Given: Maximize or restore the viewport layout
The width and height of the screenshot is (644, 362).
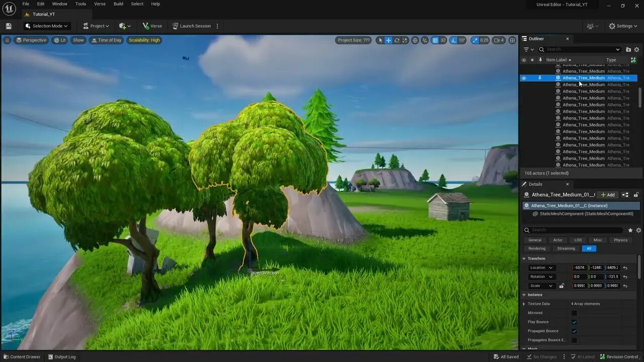Looking at the screenshot, I should tap(512, 40).
